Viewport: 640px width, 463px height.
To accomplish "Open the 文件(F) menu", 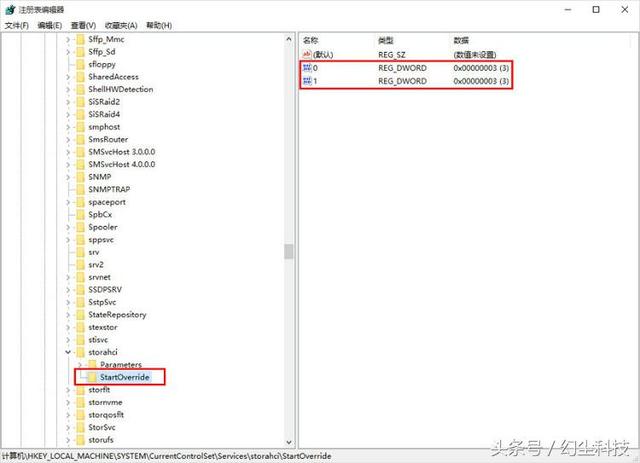I will point(17,25).
